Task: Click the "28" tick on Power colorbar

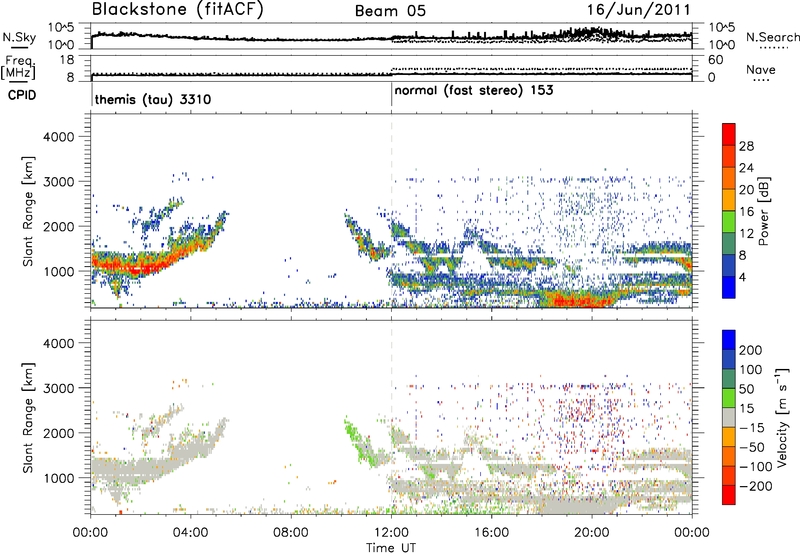Action: click(x=746, y=146)
